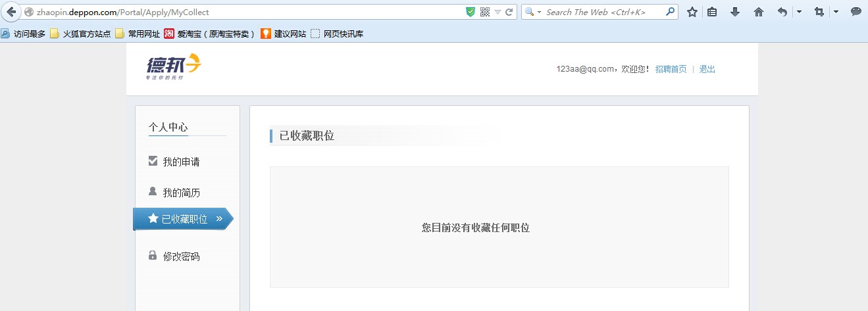Select the 已收藏职位 sidebar item

(183, 219)
